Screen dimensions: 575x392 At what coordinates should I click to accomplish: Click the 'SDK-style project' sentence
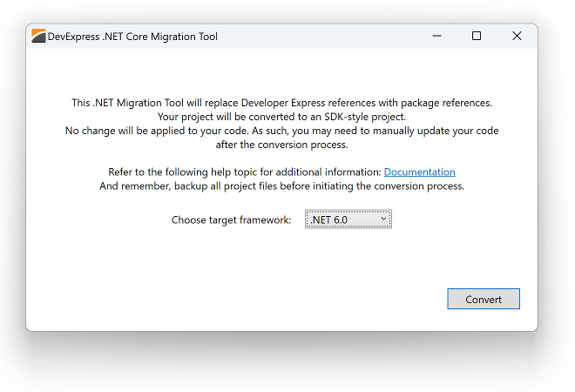pos(281,117)
